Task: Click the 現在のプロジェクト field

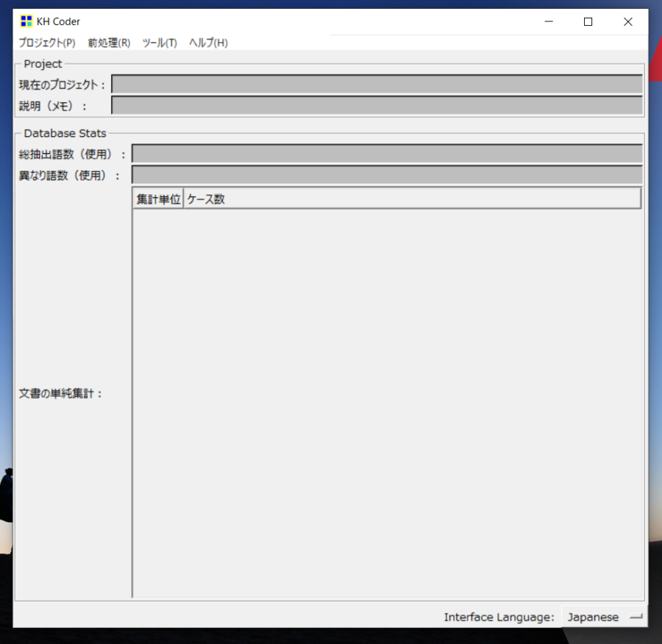Action: tap(377, 83)
